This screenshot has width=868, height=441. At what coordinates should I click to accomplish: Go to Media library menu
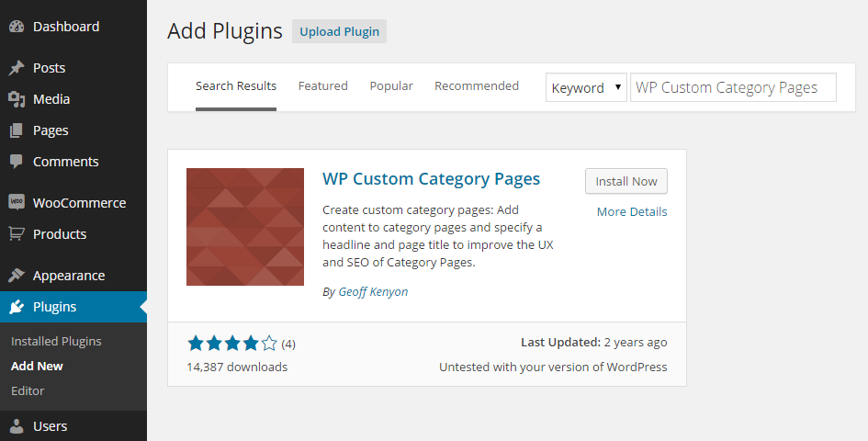pyautogui.click(x=51, y=99)
